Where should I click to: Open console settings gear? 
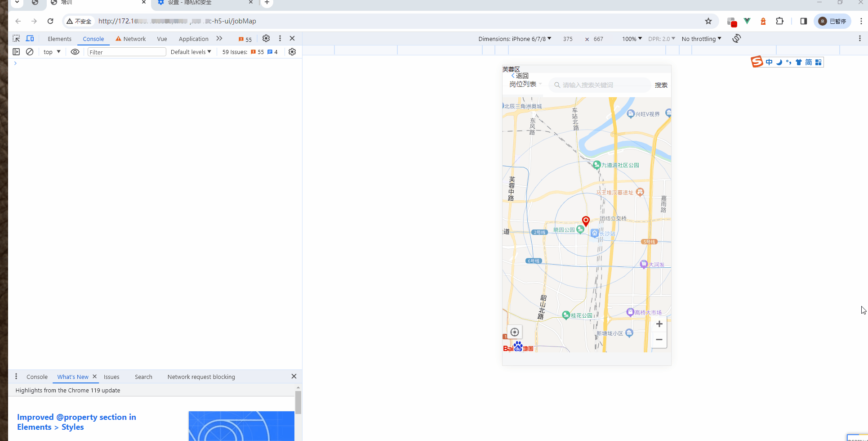[292, 52]
